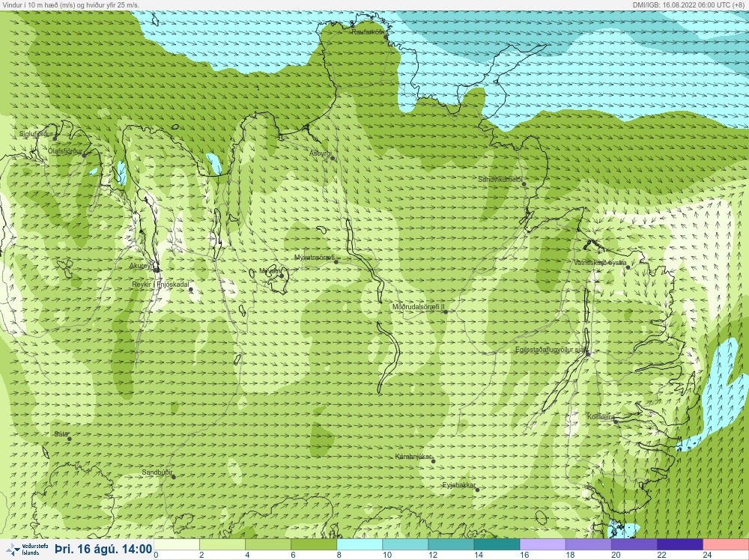The height and width of the screenshot is (560, 749).
Task: Click the Sandvíkurheiði station label
Action: pos(500,180)
